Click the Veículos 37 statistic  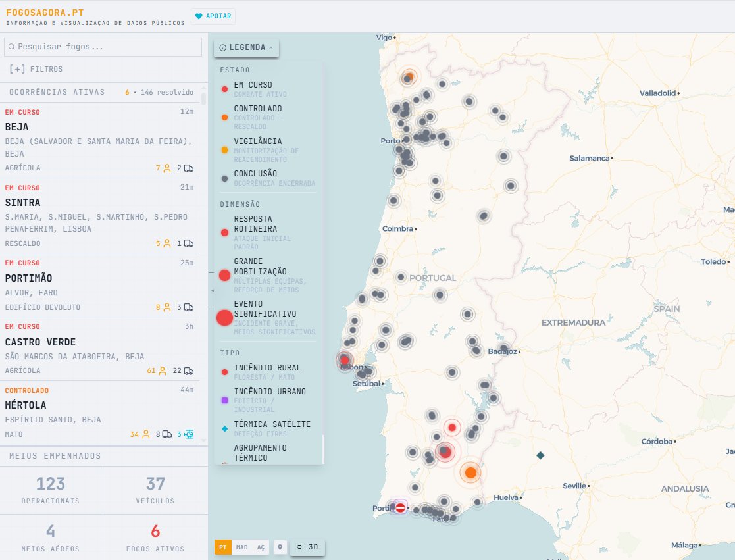155,490
